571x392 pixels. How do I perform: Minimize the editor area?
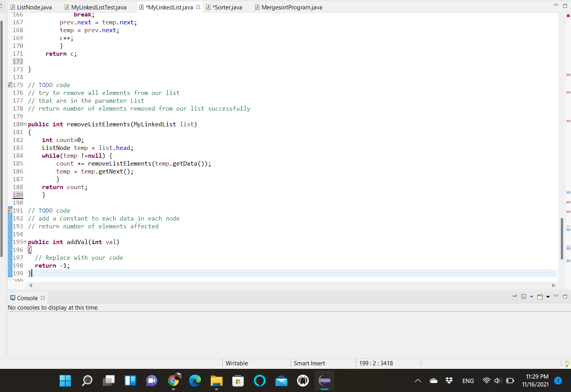(556, 5)
